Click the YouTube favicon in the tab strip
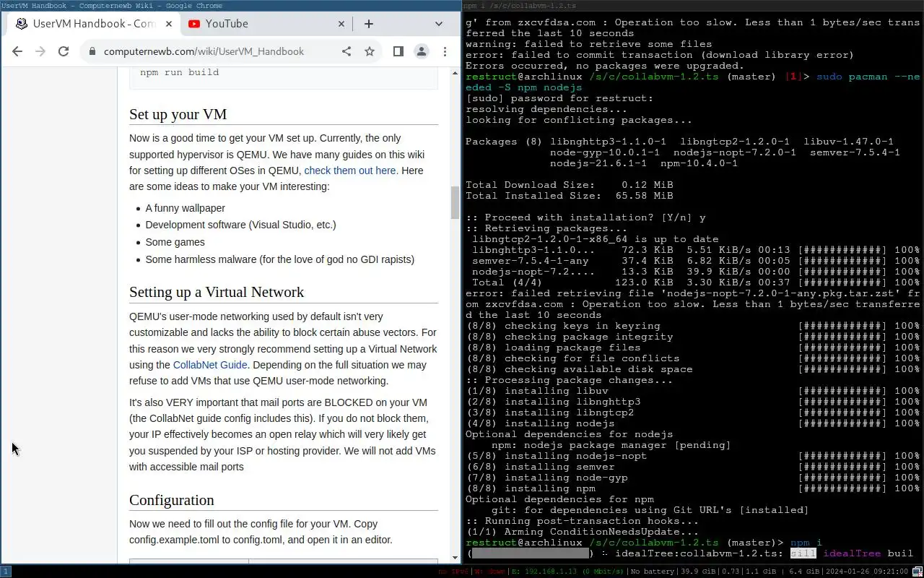The height and width of the screenshot is (578, 924). point(193,24)
